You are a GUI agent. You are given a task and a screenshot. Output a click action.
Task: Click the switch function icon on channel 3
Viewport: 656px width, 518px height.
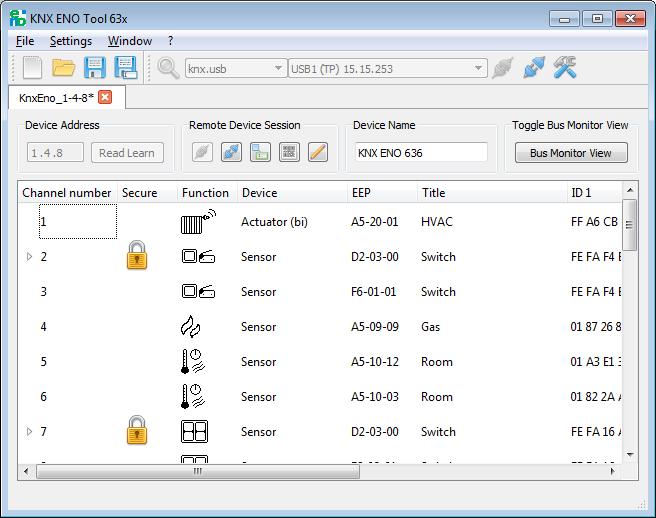point(198,291)
